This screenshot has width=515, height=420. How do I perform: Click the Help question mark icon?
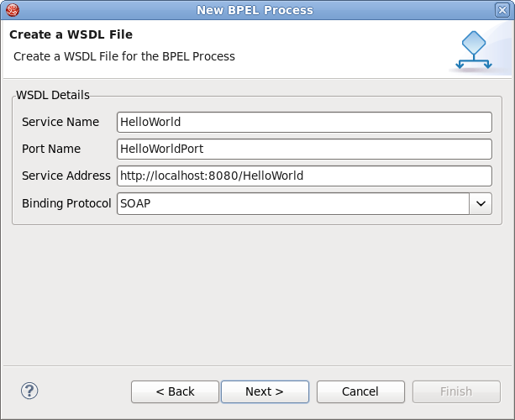click(29, 391)
